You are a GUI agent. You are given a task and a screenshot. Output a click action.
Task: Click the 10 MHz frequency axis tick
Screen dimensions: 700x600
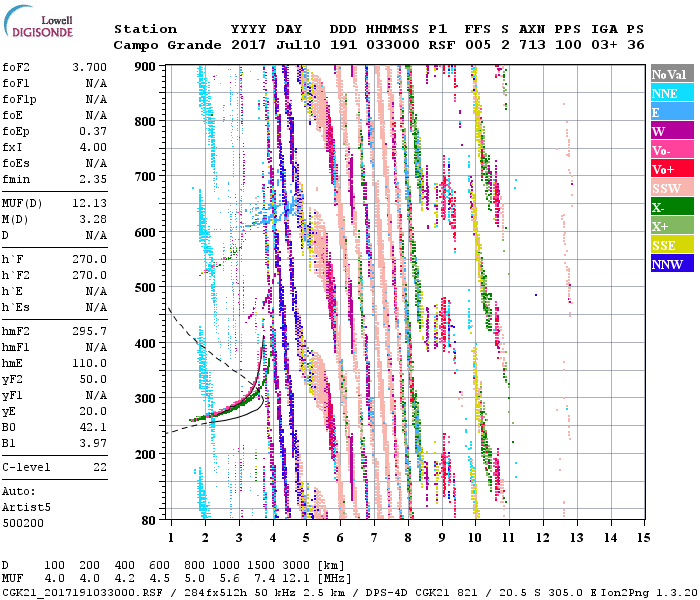[x=476, y=537]
